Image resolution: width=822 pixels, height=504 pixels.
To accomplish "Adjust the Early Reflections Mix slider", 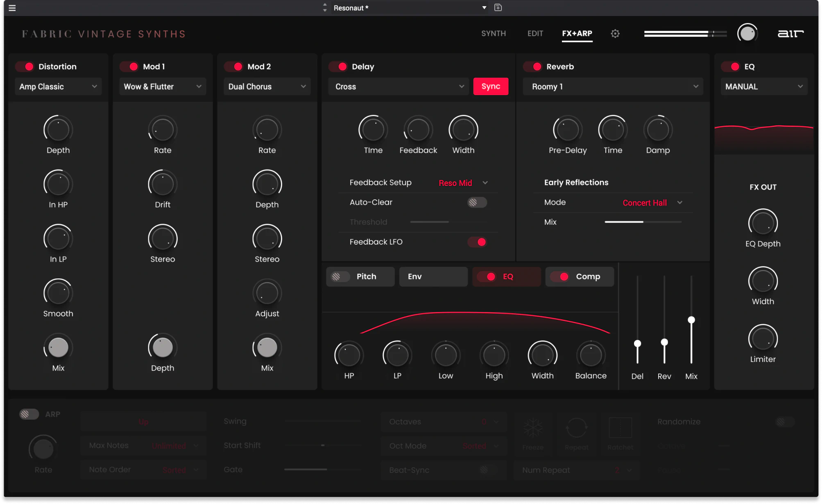I will point(643,222).
